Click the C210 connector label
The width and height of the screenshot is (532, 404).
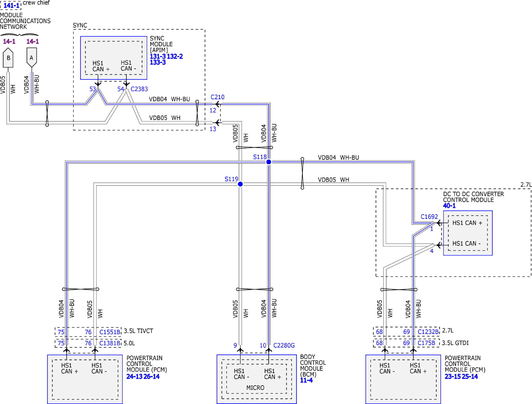coord(217,97)
